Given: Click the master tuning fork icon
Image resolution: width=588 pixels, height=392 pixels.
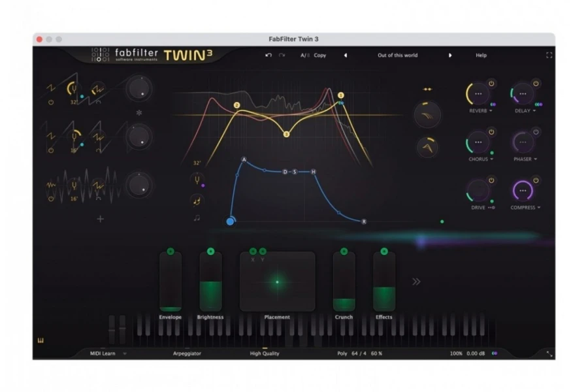Looking at the screenshot, I should [x=197, y=180].
